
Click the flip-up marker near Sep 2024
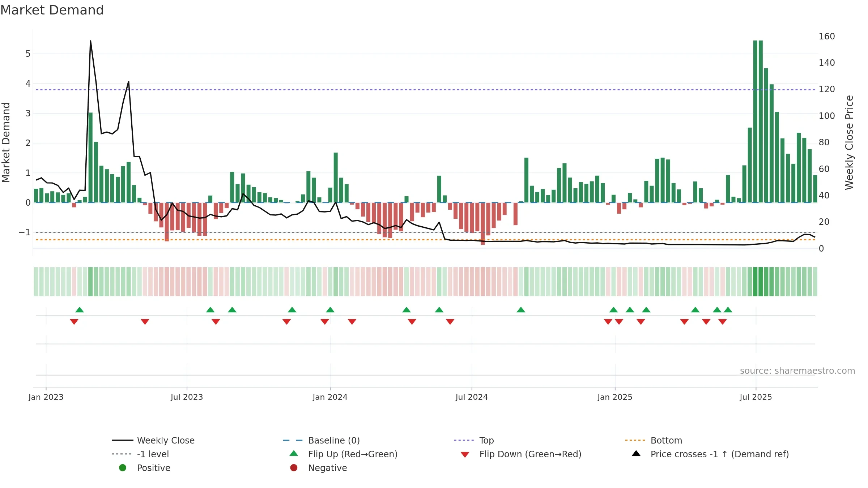(521, 310)
